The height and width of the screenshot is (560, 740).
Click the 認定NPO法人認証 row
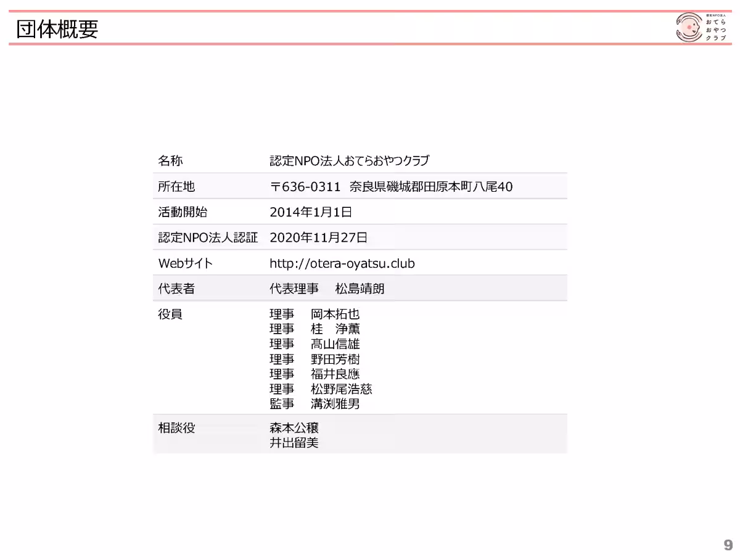207,237
